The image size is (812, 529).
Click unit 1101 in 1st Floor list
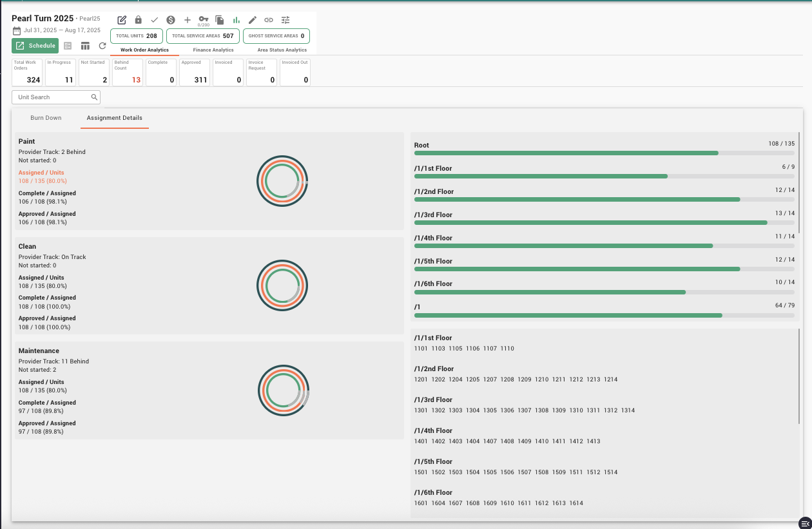pyautogui.click(x=421, y=349)
